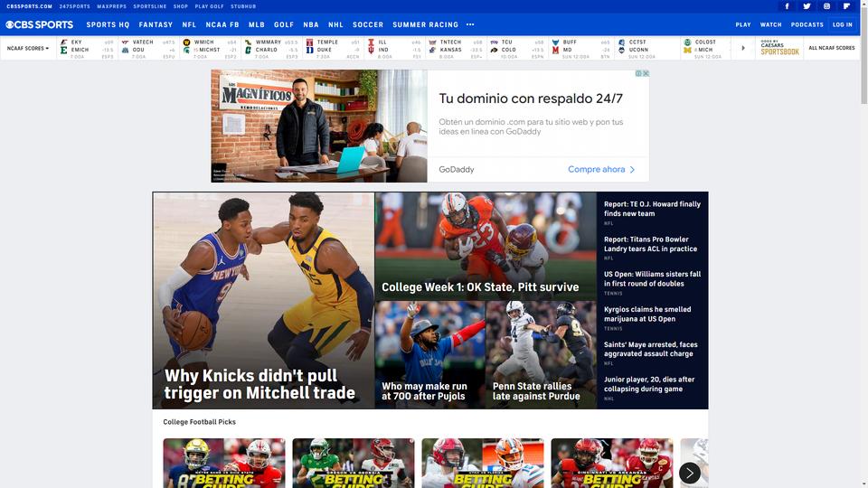Open the TEMPLE vs DUKE game score
This screenshot has height=488, width=868.
tap(333, 49)
